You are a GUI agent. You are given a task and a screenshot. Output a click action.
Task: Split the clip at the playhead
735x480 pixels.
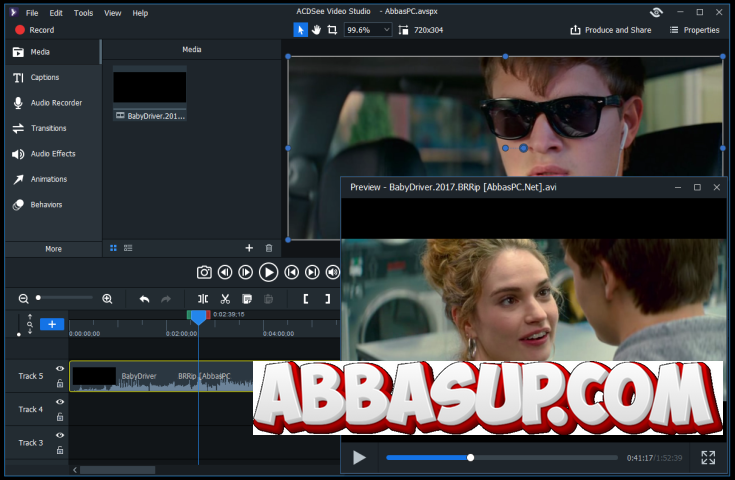[203, 299]
